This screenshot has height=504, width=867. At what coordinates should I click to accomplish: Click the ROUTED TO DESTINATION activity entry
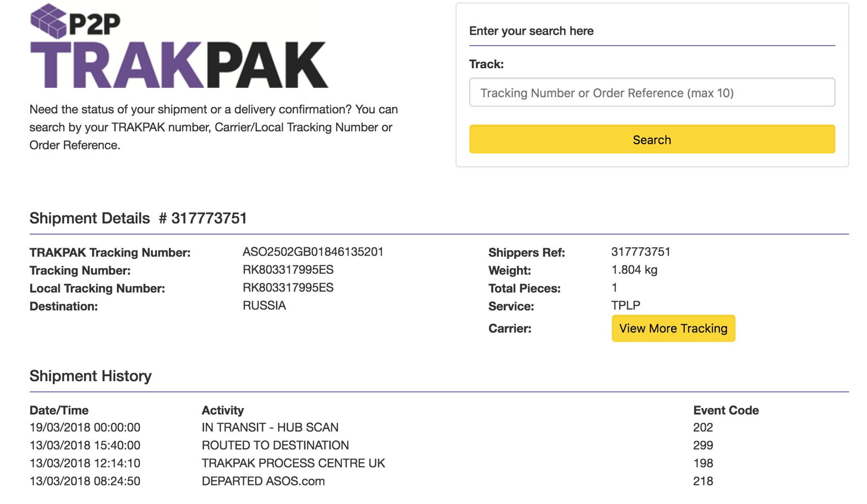tap(275, 445)
